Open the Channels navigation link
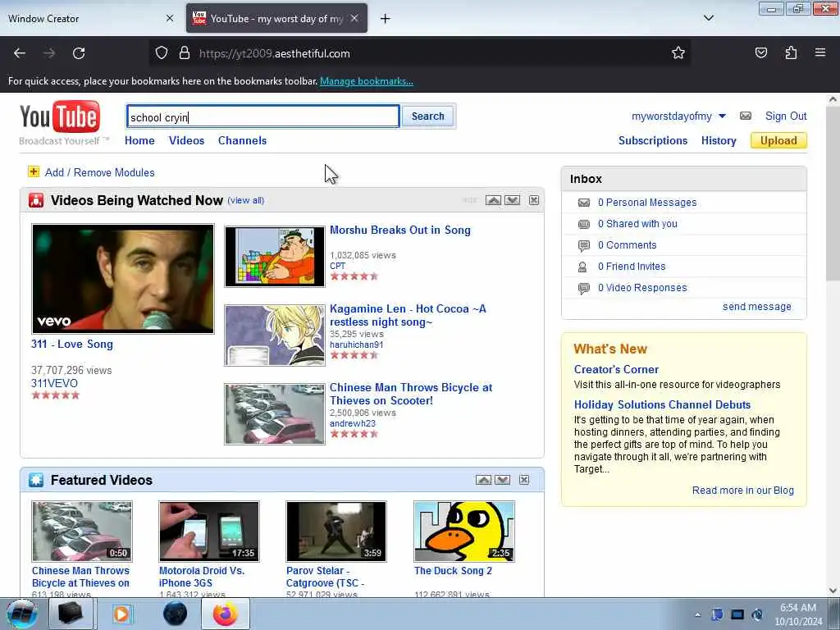 point(242,140)
